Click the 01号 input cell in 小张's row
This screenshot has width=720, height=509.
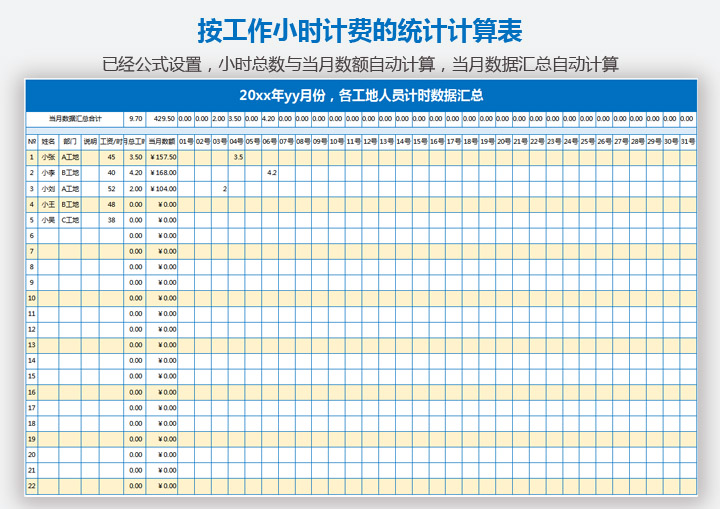pos(186,157)
